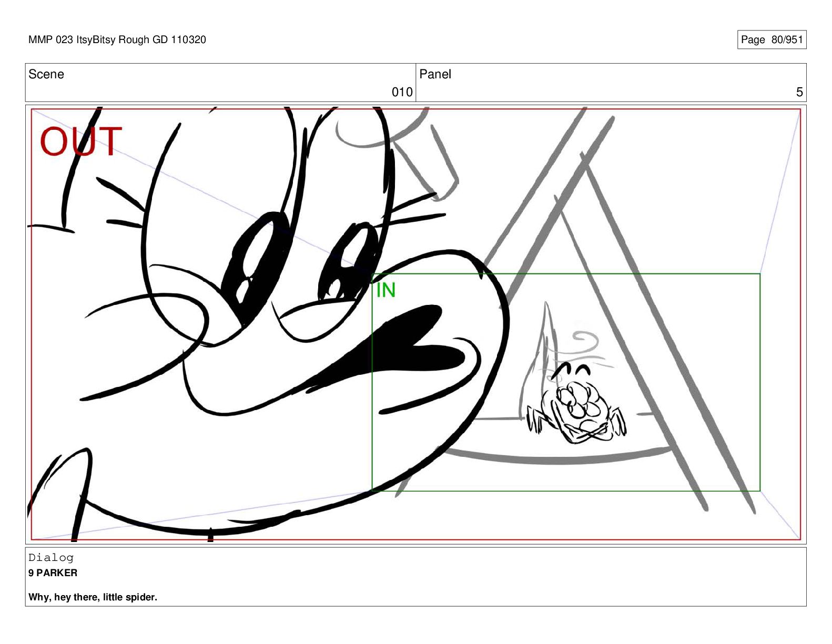Click the 'Panel' header label
The width and height of the screenshot is (832, 644).
pos(435,74)
